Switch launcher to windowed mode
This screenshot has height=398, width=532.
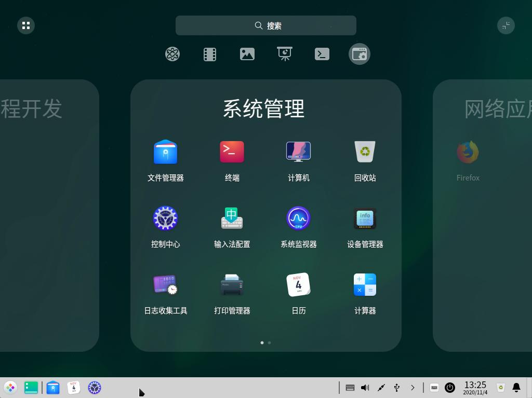click(506, 25)
